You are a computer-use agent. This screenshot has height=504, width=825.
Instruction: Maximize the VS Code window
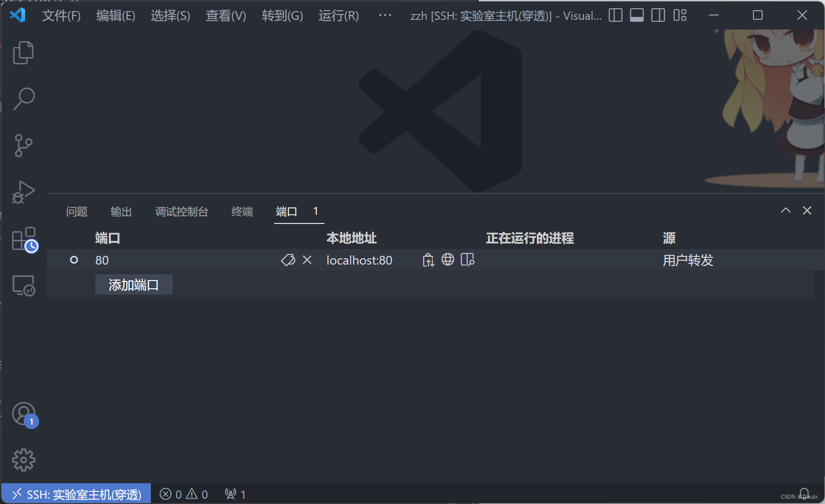(758, 15)
